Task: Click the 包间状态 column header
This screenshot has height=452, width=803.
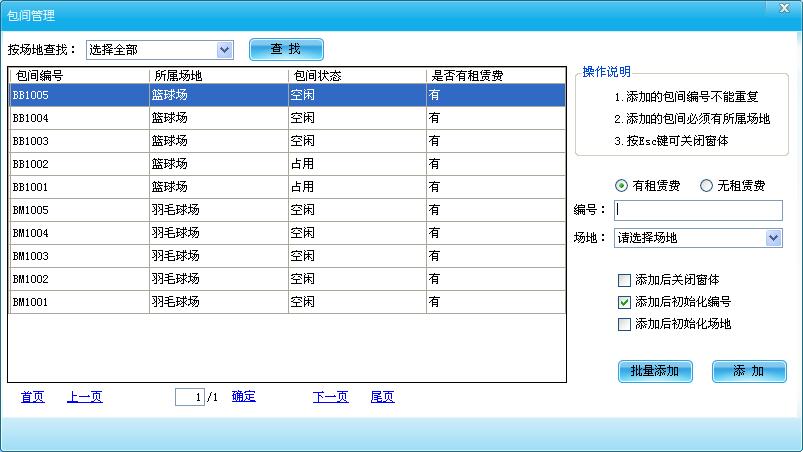Action: [356, 75]
